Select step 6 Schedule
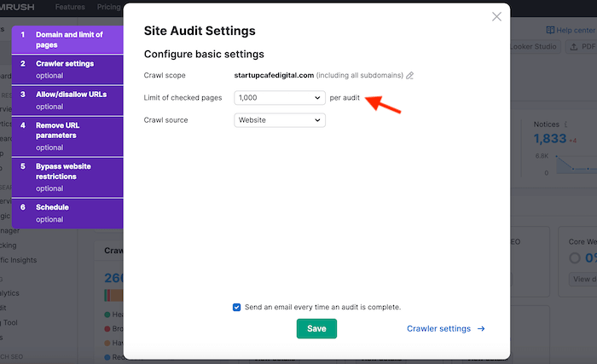 point(68,211)
